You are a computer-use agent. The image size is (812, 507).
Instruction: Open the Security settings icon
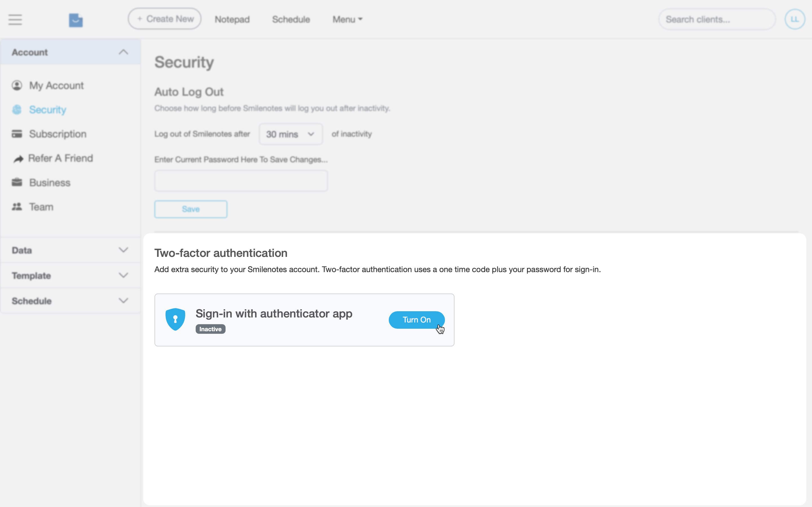[x=17, y=110]
